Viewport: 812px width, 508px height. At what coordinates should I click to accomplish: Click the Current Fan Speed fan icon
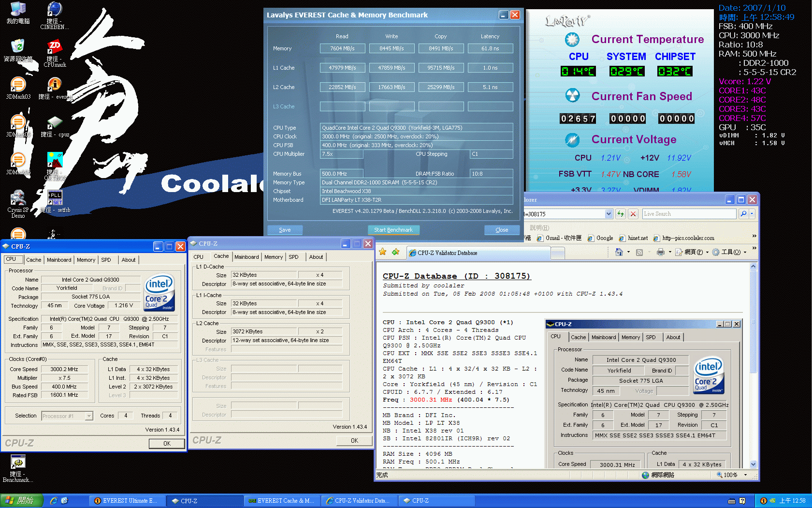pyautogui.click(x=572, y=95)
